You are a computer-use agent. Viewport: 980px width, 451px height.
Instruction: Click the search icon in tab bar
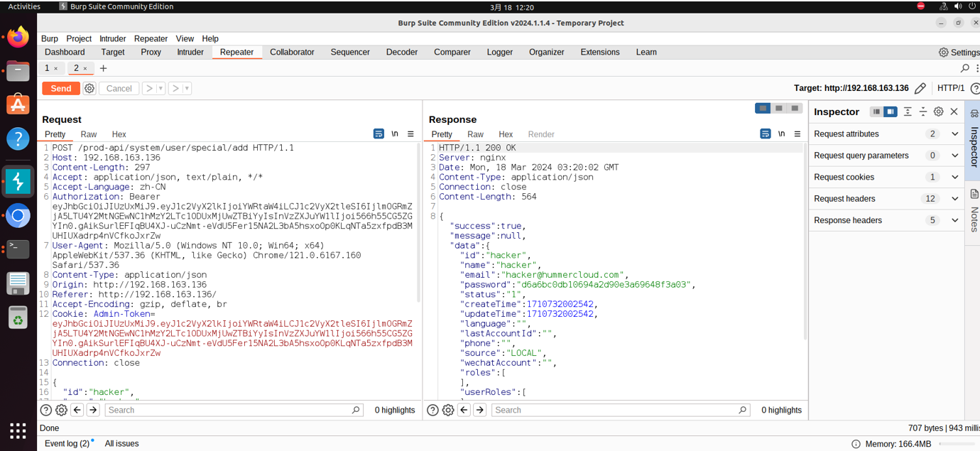click(x=965, y=68)
